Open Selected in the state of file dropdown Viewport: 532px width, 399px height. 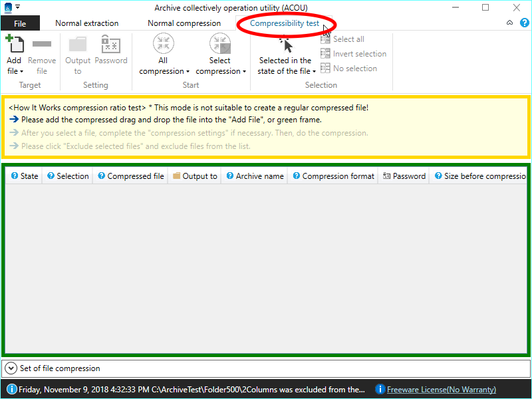(287, 65)
